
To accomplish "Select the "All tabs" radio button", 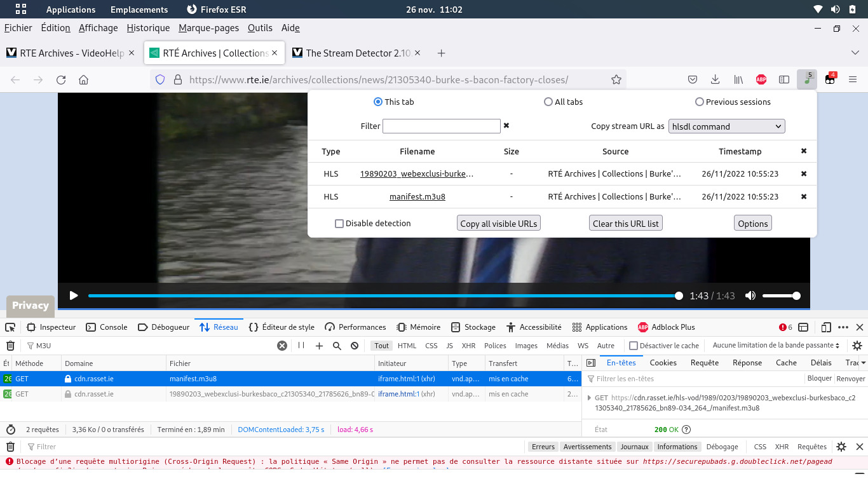I will 548,102.
